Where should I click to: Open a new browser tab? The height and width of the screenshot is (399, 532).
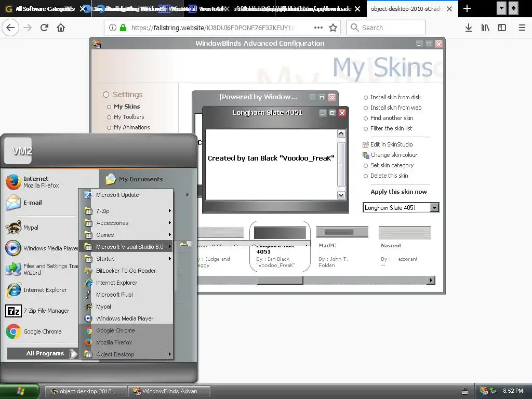click(x=467, y=8)
